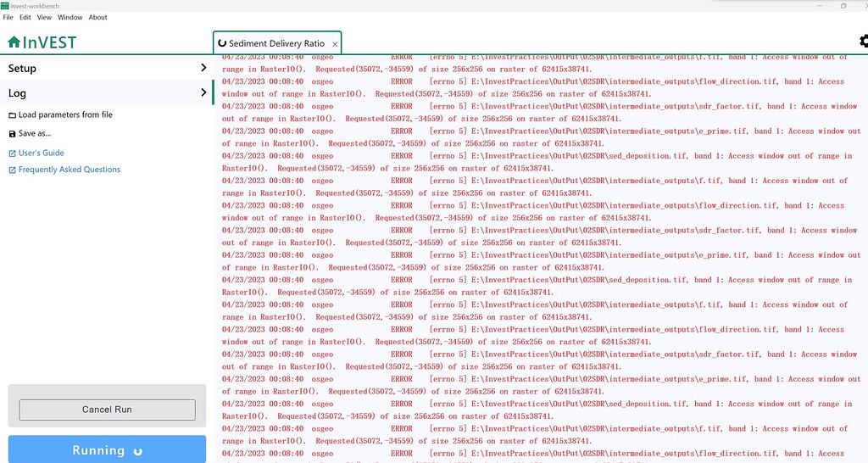
Task: Click the chevron next to Log
Action: click(x=203, y=92)
